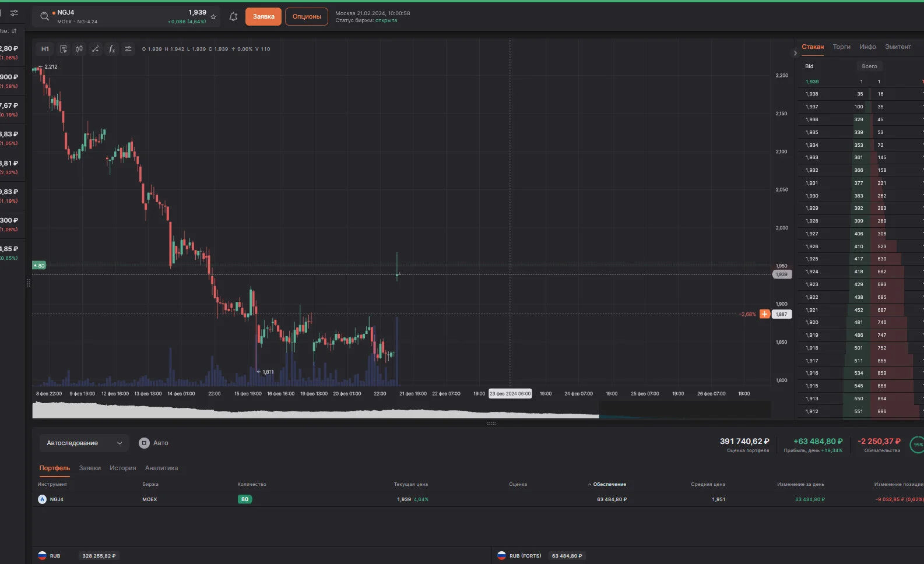
Task: Click RUB currency flag icon
Action: point(42,556)
